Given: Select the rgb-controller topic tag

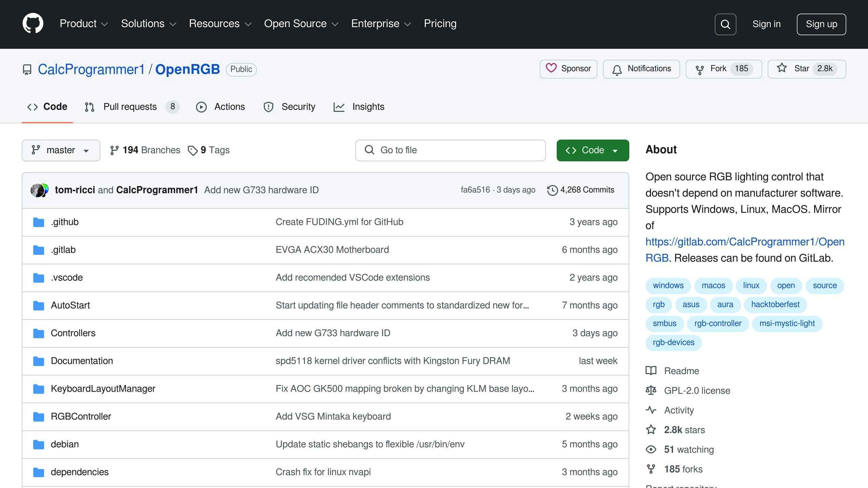Looking at the screenshot, I should click(x=718, y=324).
